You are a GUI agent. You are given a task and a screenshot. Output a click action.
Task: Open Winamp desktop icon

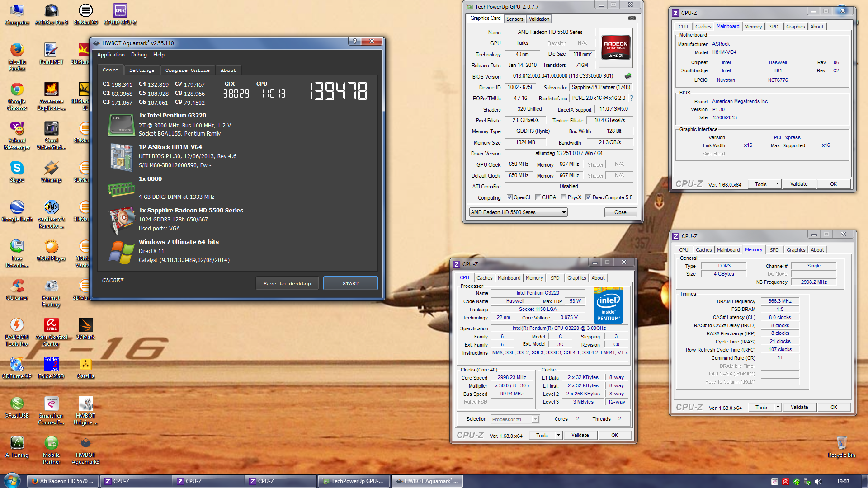51,172
